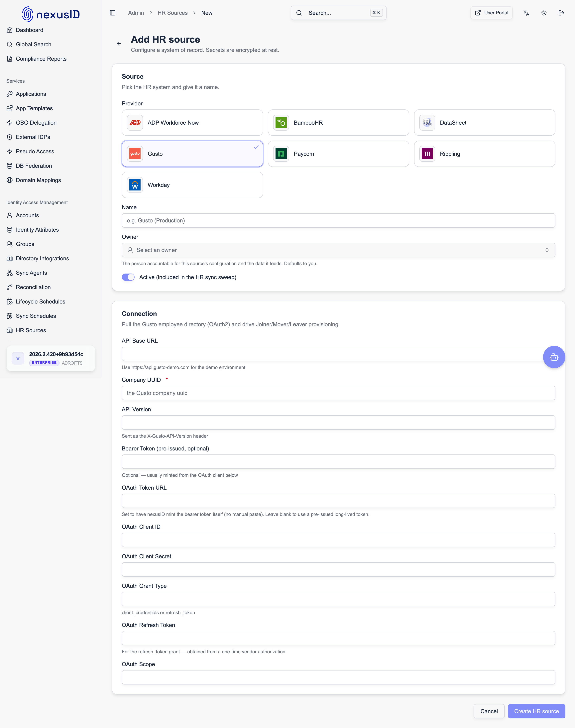Screen dimensions: 575x728
Task: Click the API Base URL field
Action: pyautogui.click(x=338, y=354)
